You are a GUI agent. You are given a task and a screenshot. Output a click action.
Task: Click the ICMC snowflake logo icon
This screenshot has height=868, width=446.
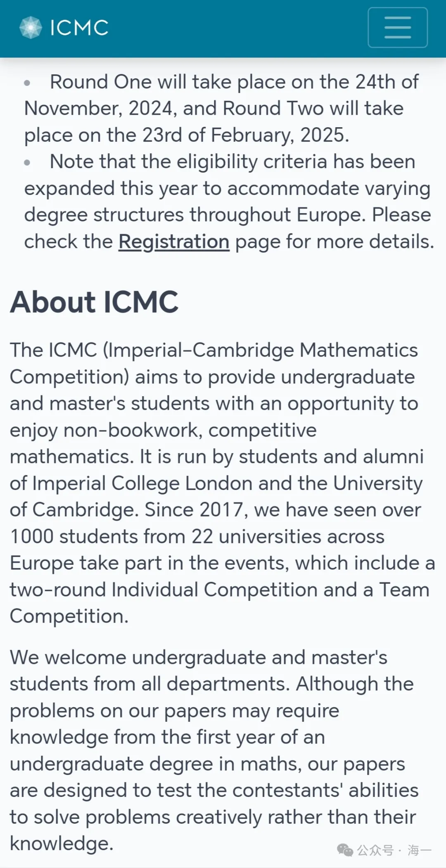tap(31, 28)
